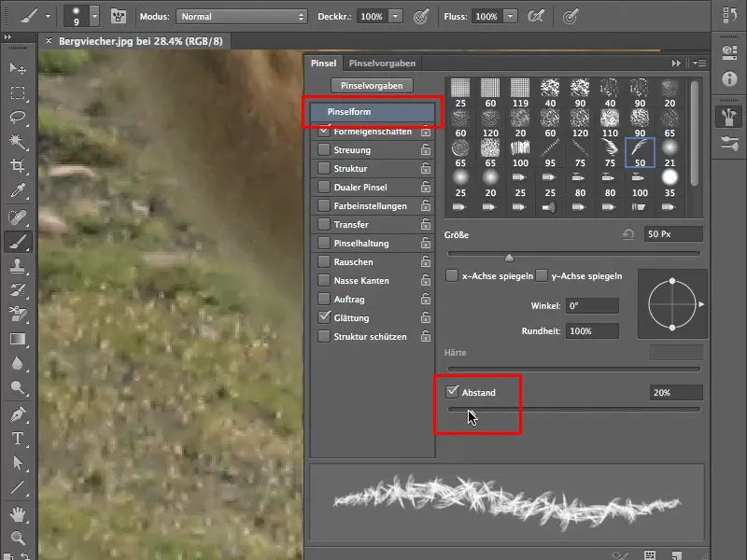Viewport: 747px width, 560px height.
Task: Select the Type tool
Action: coord(18,438)
